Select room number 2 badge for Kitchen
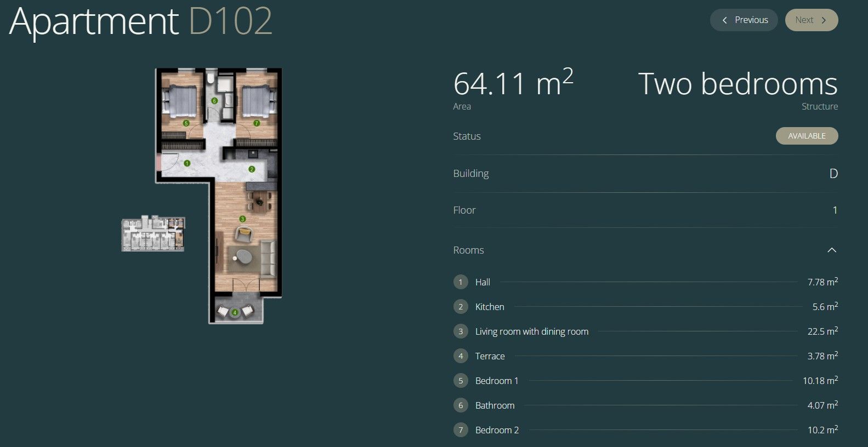868x447 pixels. [x=461, y=307]
